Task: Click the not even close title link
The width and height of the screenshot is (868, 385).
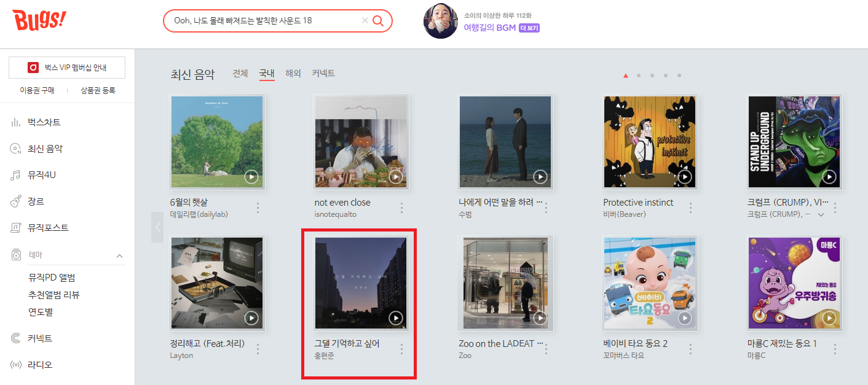Action: coord(342,203)
